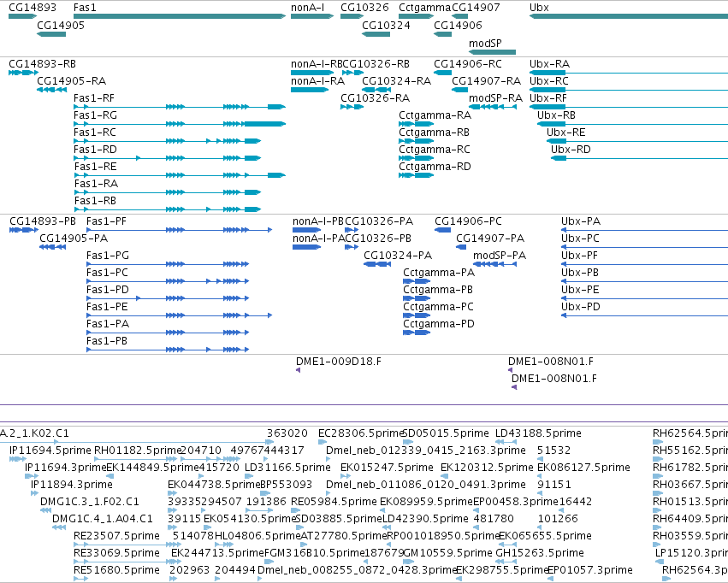Select the Ubx gene bar glyph

[629, 16]
